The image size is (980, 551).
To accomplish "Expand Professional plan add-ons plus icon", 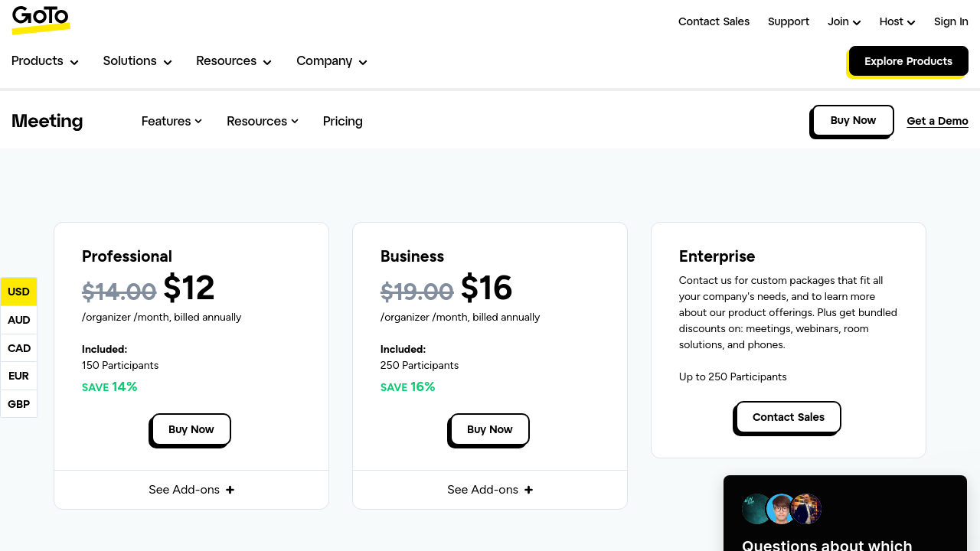I will 230,490.
